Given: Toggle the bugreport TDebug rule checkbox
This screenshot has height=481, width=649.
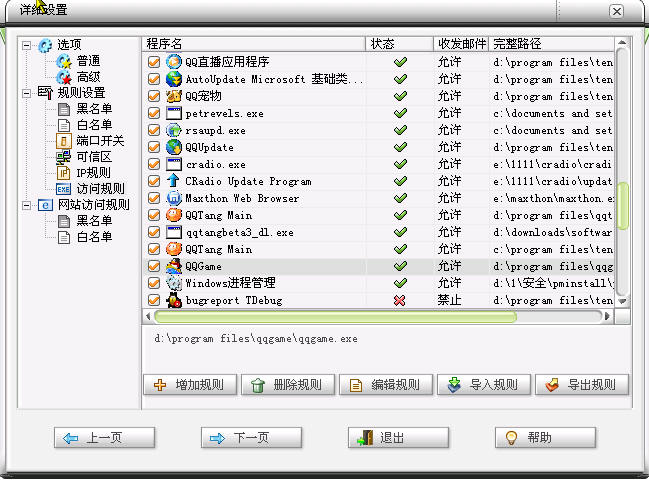Looking at the screenshot, I should click(154, 300).
